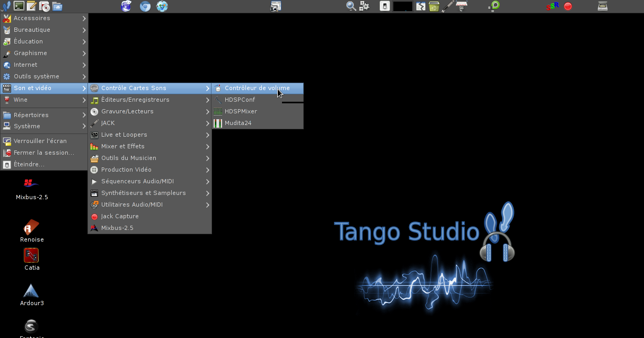Open the notepad text editor launcher
The height and width of the screenshot is (338, 644).
tap(32, 6)
